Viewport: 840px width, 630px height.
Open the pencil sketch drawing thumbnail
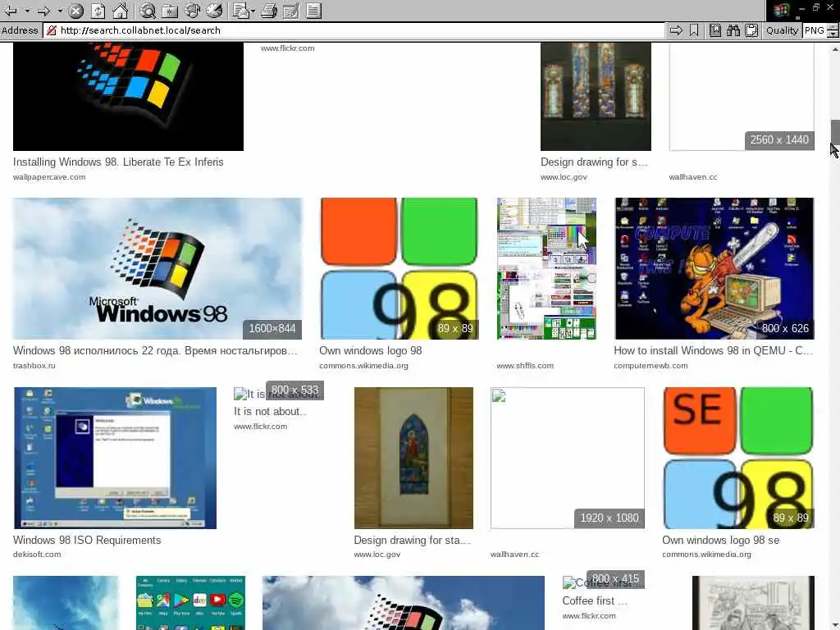(753, 603)
